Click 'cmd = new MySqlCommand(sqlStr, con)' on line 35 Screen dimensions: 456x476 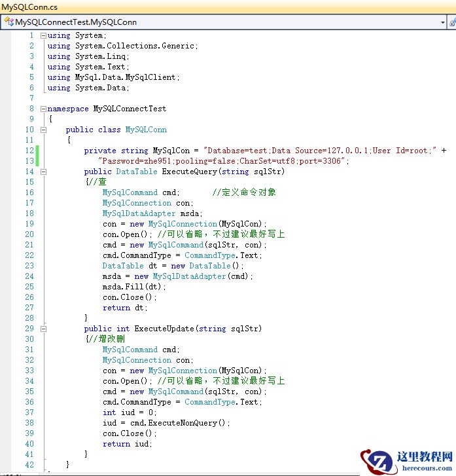click(x=182, y=392)
